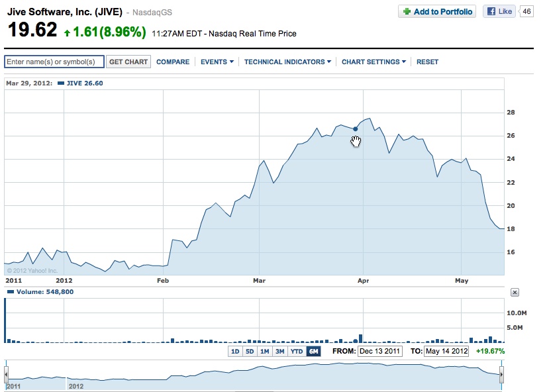Click the green plus icon on Add to Portfolio
Viewport: 549px width, 392px height.
(x=407, y=11)
